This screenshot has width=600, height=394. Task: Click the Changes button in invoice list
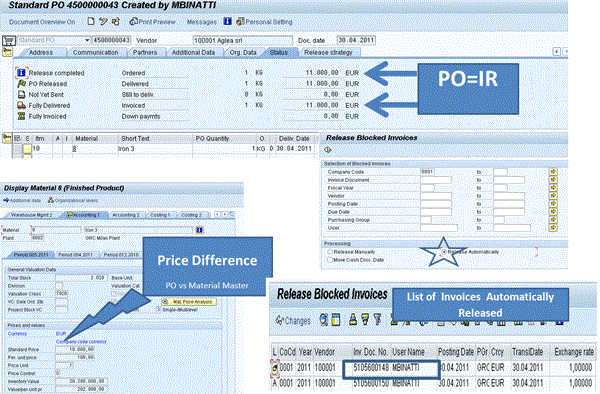tap(293, 321)
